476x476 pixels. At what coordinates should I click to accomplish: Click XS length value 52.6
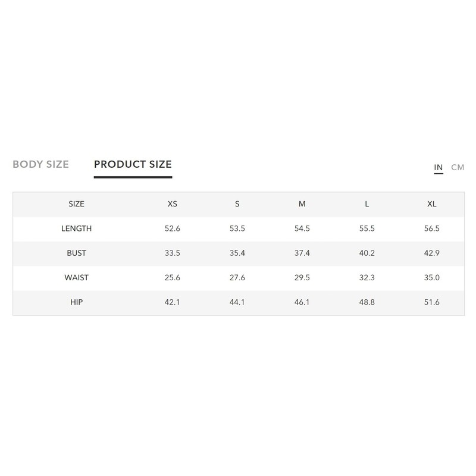(x=172, y=228)
